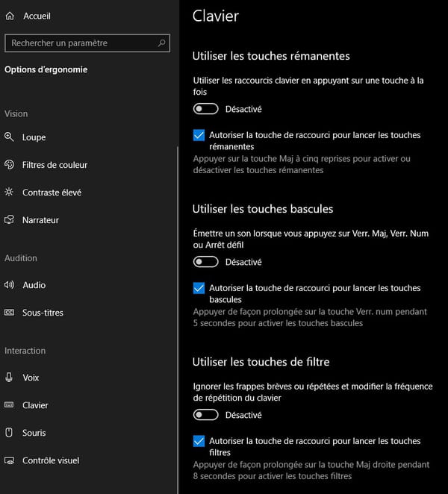
Task: Uncheck shortcut checkbox for touches bascules
Action: click(199, 288)
